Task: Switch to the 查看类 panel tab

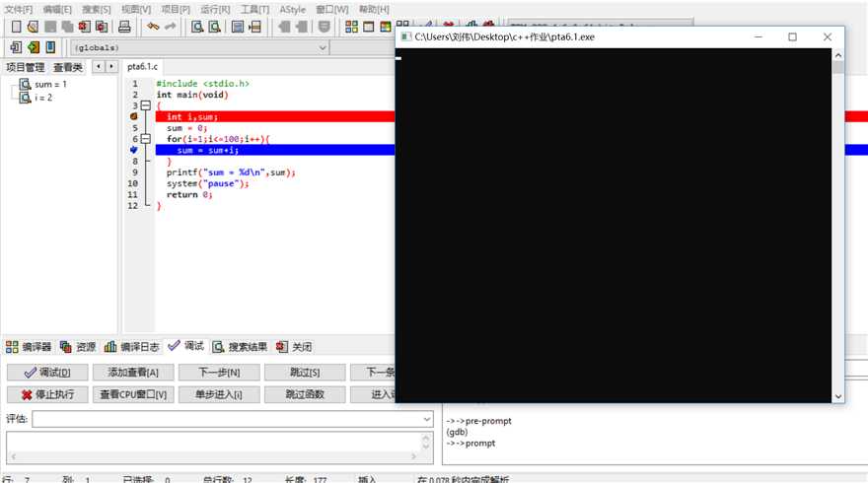Action: tap(68, 67)
